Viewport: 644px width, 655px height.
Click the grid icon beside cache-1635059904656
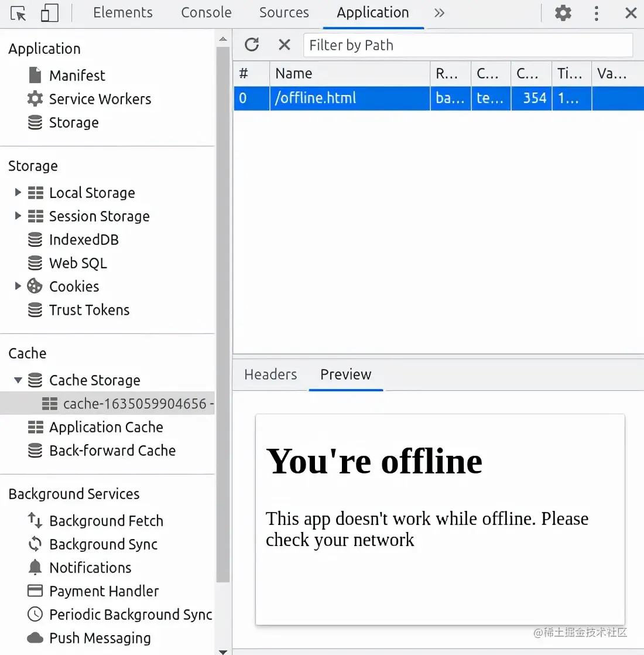[x=50, y=404]
